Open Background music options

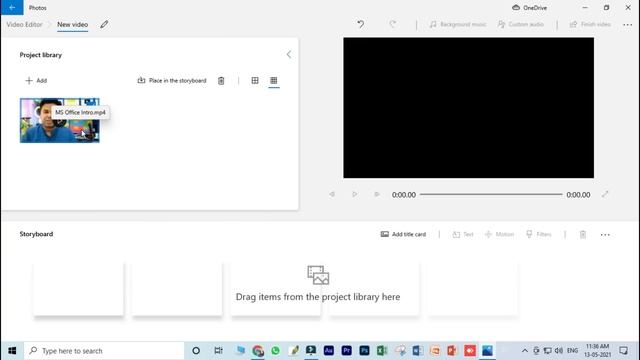(458, 24)
